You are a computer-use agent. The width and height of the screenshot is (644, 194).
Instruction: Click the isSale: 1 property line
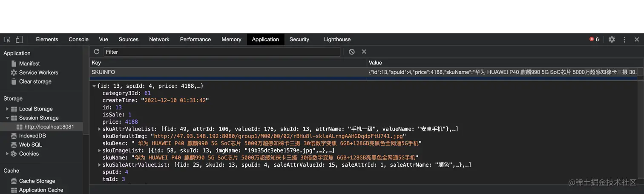pos(117,115)
